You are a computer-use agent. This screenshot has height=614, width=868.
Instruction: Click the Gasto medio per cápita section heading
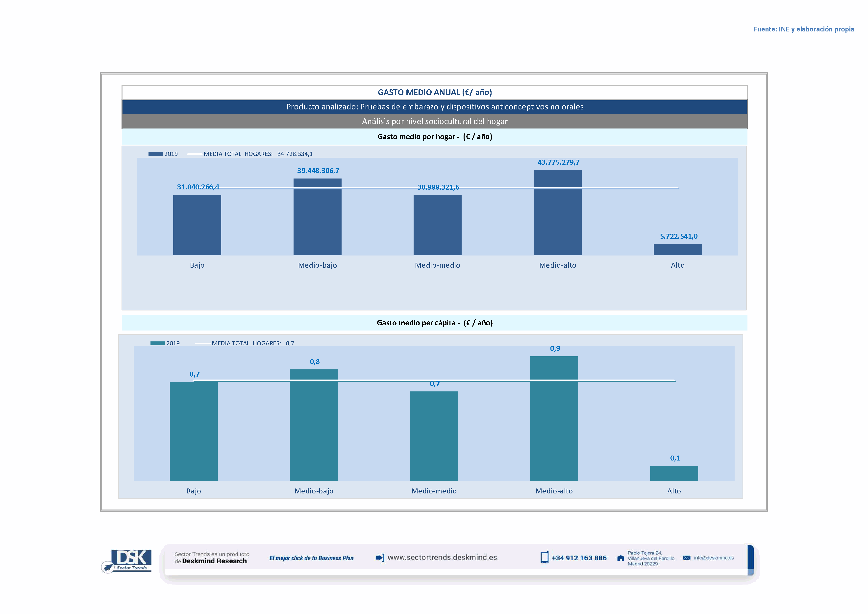click(434, 323)
